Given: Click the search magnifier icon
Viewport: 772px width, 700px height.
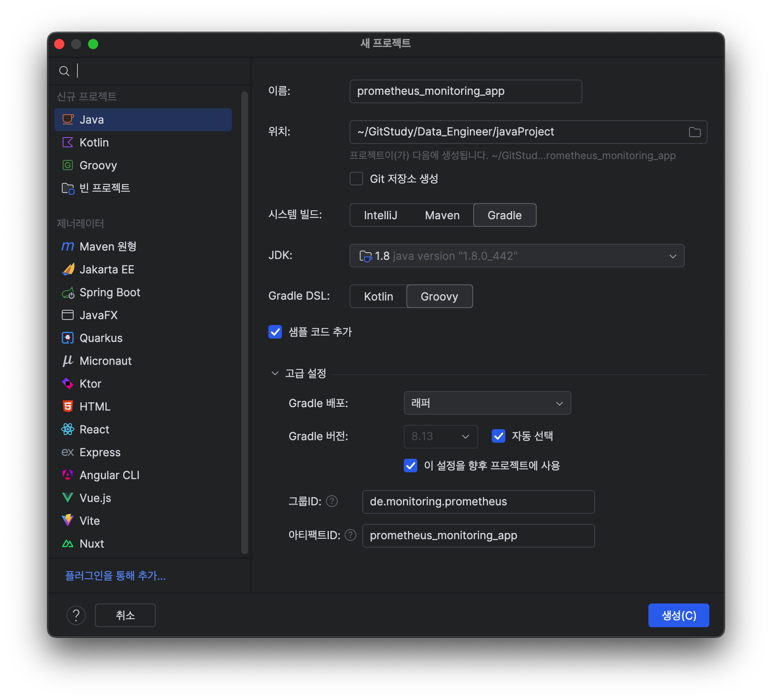Looking at the screenshot, I should click(x=64, y=71).
